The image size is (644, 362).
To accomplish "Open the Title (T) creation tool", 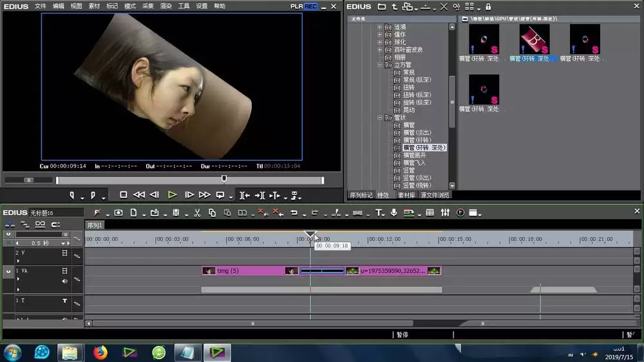I will (378, 213).
